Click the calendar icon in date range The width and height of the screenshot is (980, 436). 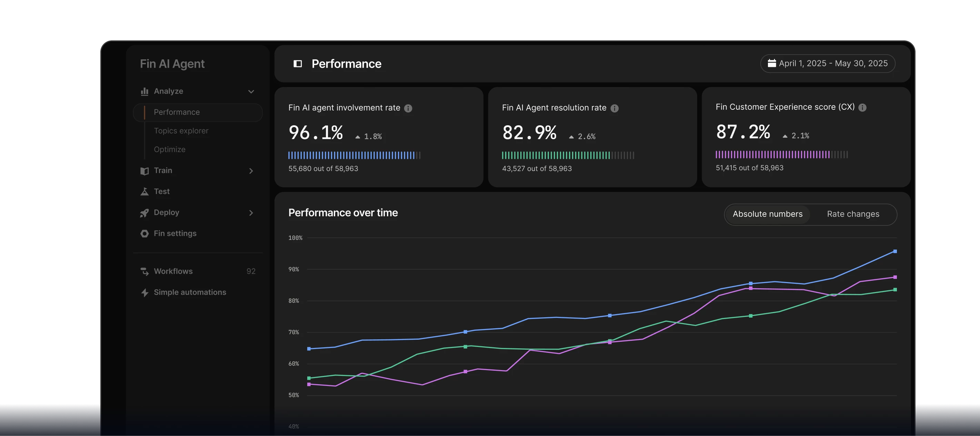[771, 63]
